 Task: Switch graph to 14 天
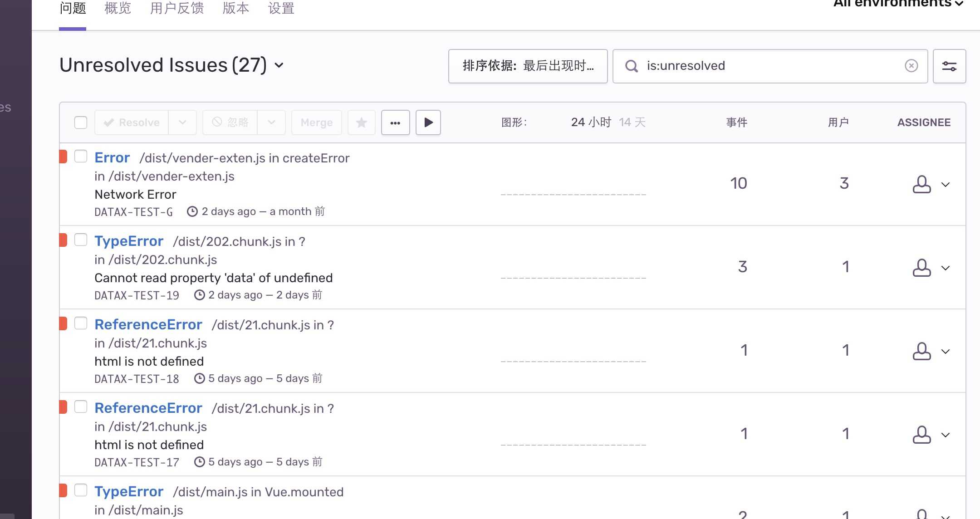632,122
